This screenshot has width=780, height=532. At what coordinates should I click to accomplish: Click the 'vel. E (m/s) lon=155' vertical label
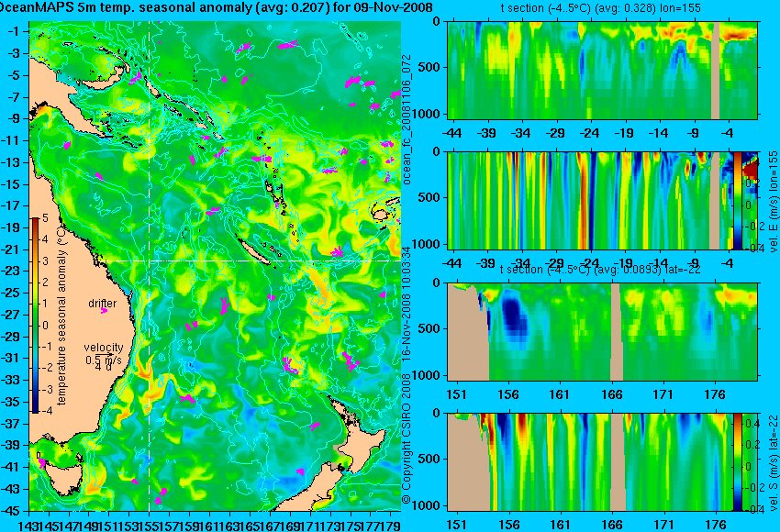773,202
